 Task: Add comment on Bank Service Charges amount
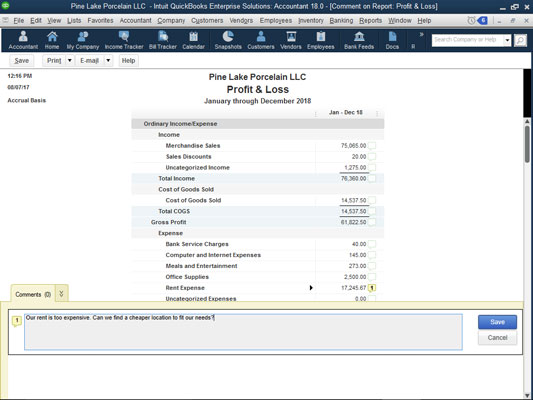pyautogui.click(x=372, y=244)
